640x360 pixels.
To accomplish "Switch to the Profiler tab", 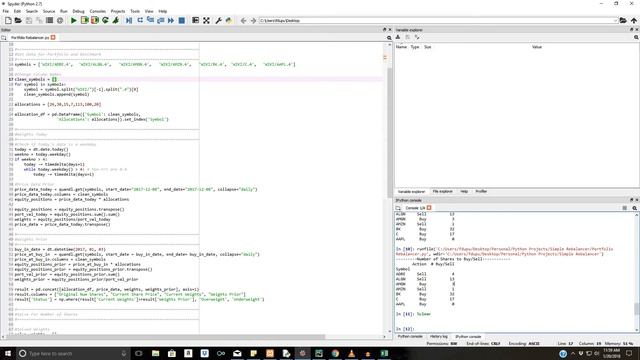I will [x=481, y=191].
